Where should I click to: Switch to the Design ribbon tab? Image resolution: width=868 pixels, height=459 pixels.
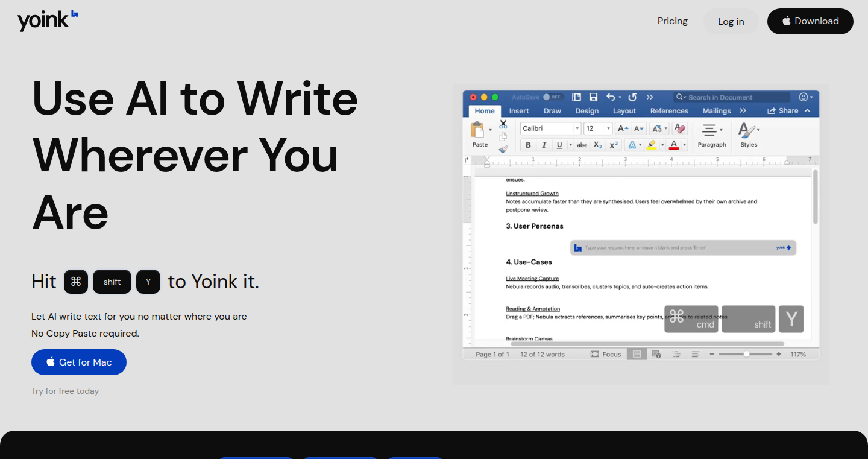coord(587,111)
